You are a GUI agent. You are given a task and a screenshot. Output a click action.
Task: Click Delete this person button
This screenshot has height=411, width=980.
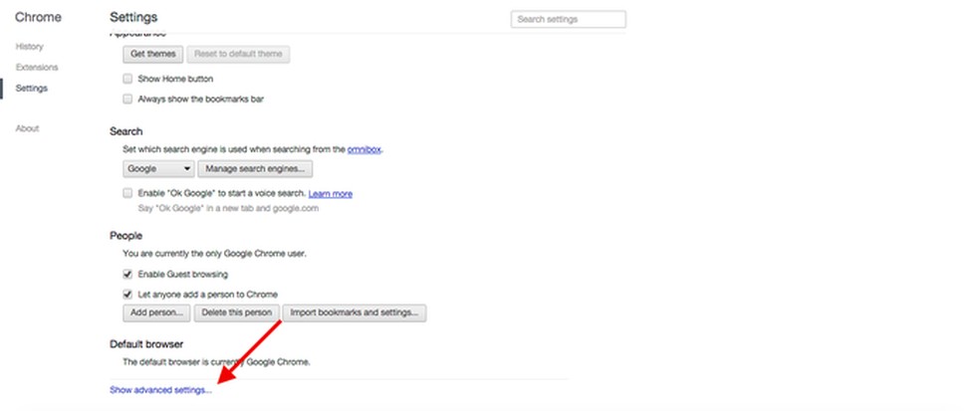click(x=236, y=313)
